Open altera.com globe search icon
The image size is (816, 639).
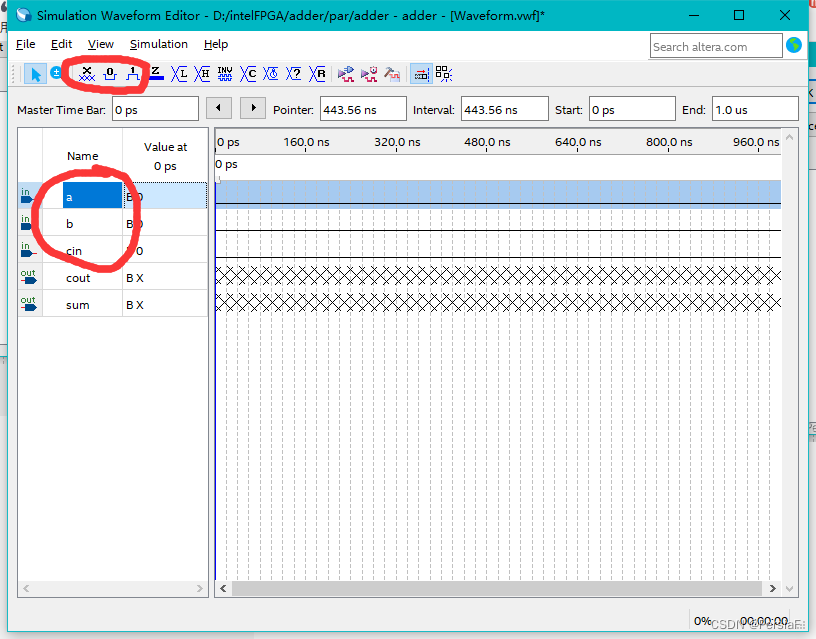pos(794,46)
